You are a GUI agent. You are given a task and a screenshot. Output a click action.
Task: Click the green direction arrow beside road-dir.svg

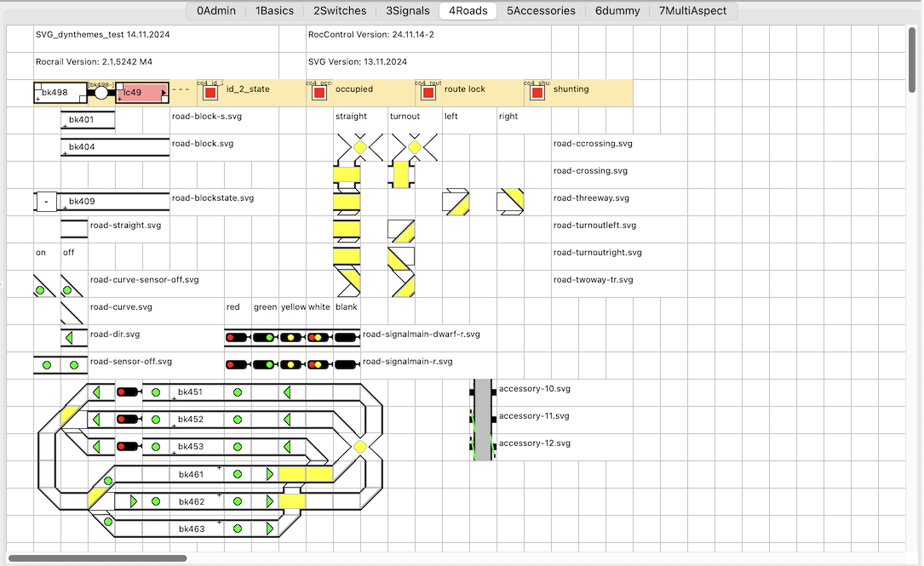[74, 338]
